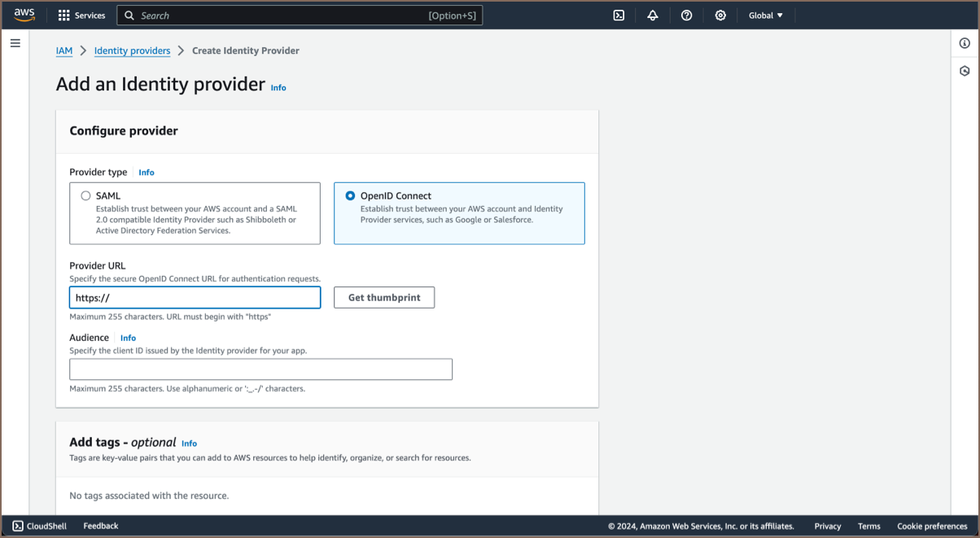Open the notifications bell
This screenshot has height=538, width=980.
653,15
